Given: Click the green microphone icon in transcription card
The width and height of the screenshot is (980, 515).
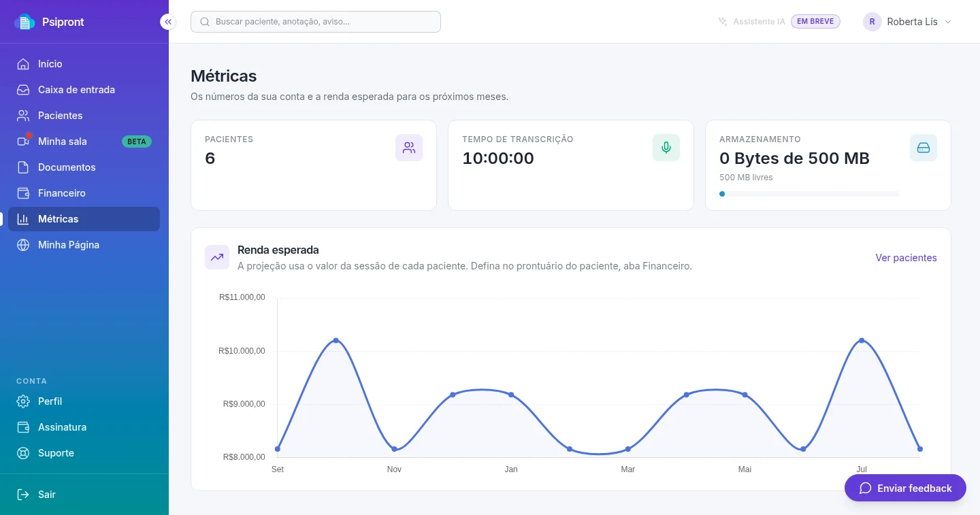Looking at the screenshot, I should pos(666,148).
